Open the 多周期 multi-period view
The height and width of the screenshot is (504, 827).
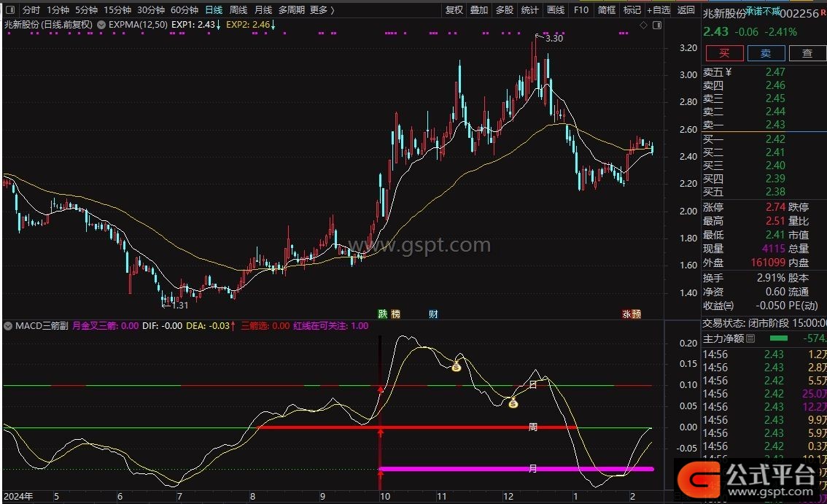click(x=292, y=9)
